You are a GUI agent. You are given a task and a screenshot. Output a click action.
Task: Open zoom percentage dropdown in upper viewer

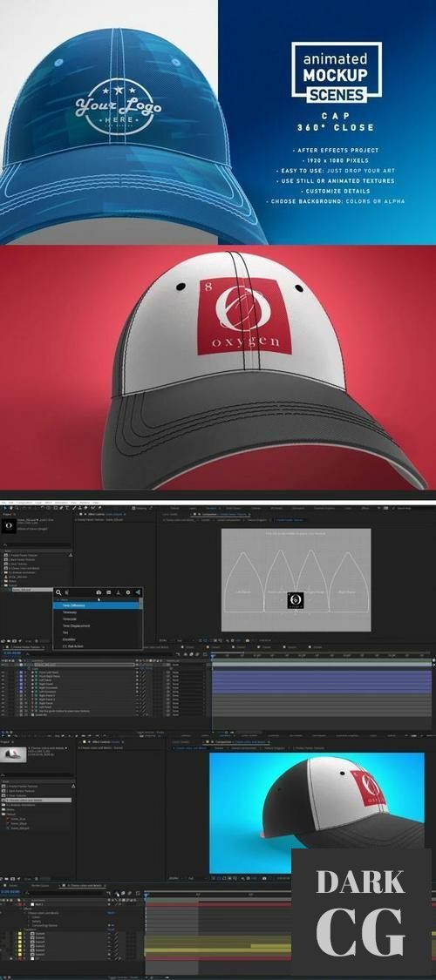click(163, 640)
